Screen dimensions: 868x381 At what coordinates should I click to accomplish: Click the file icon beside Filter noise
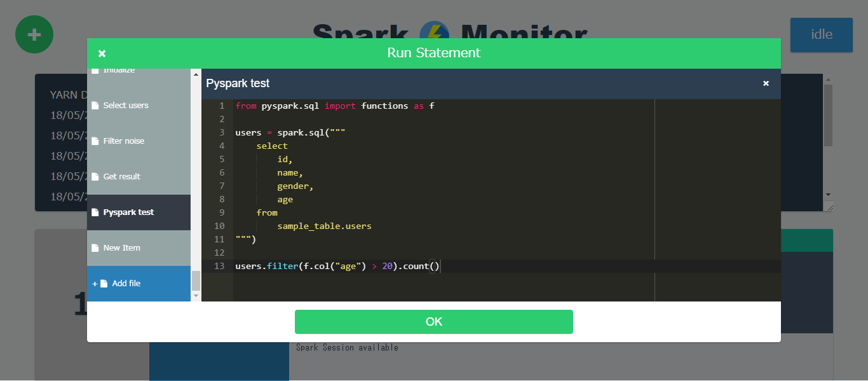coord(95,141)
